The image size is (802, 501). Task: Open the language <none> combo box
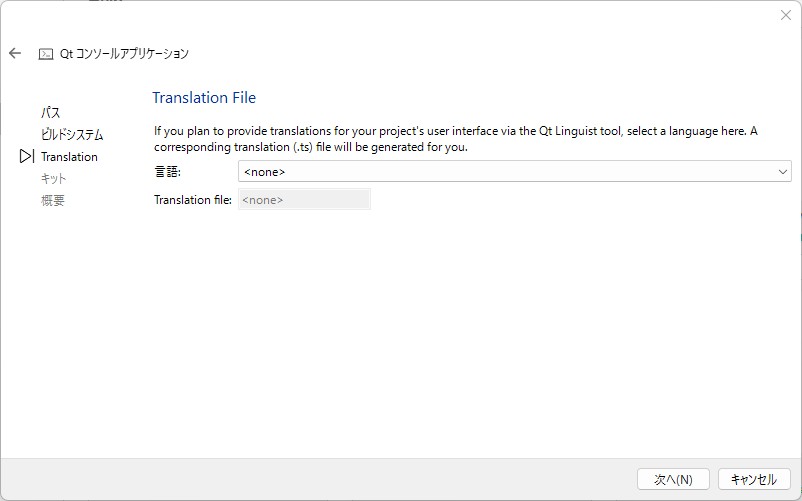515,172
